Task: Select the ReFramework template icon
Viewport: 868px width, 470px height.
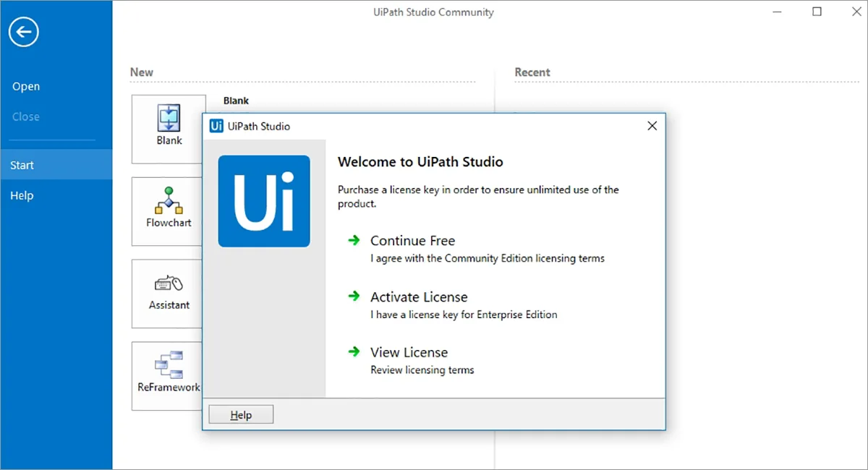Action: point(169,365)
